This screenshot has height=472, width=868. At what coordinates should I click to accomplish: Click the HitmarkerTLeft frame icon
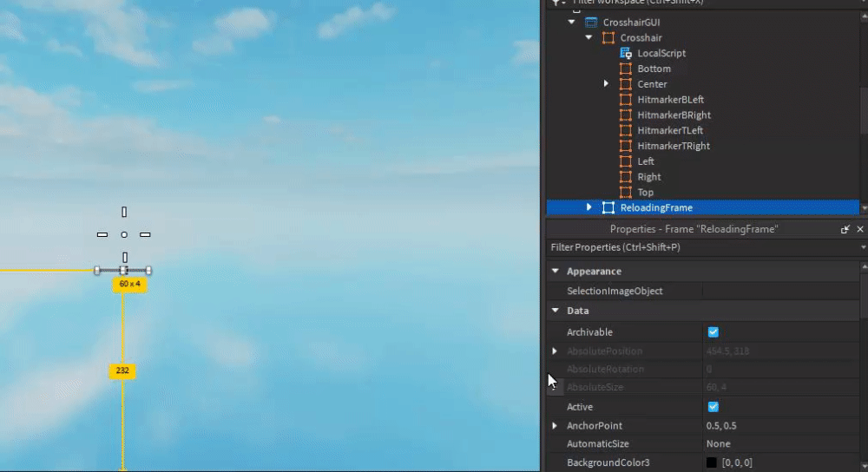(626, 131)
